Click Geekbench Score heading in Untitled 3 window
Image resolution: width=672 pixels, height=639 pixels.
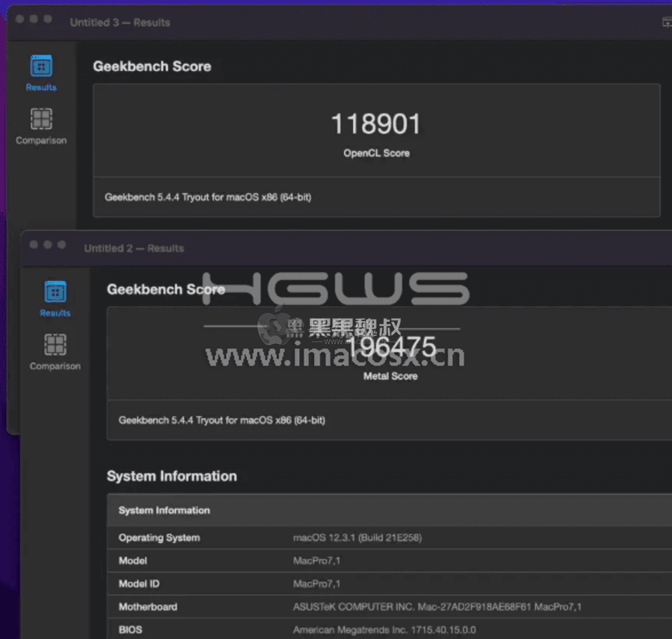point(152,67)
